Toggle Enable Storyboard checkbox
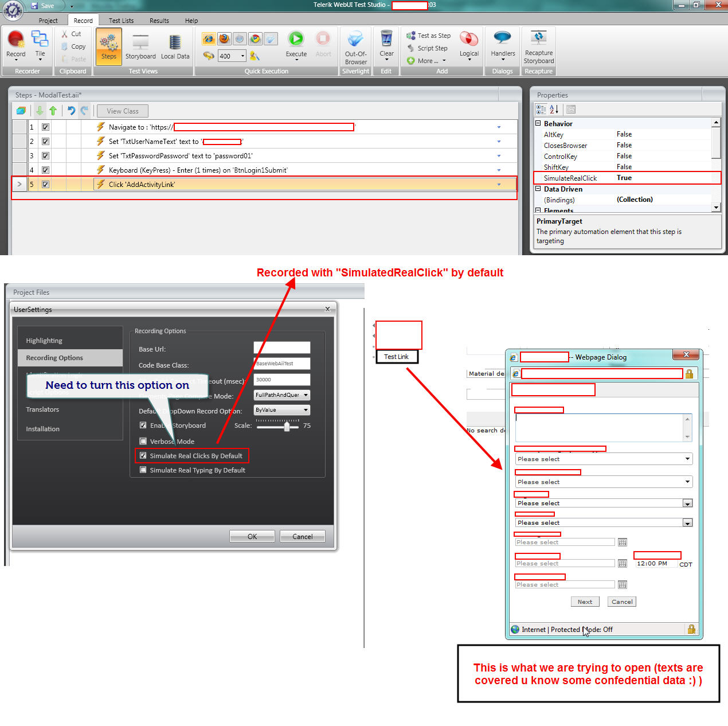The image size is (728, 726). (x=143, y=425)
